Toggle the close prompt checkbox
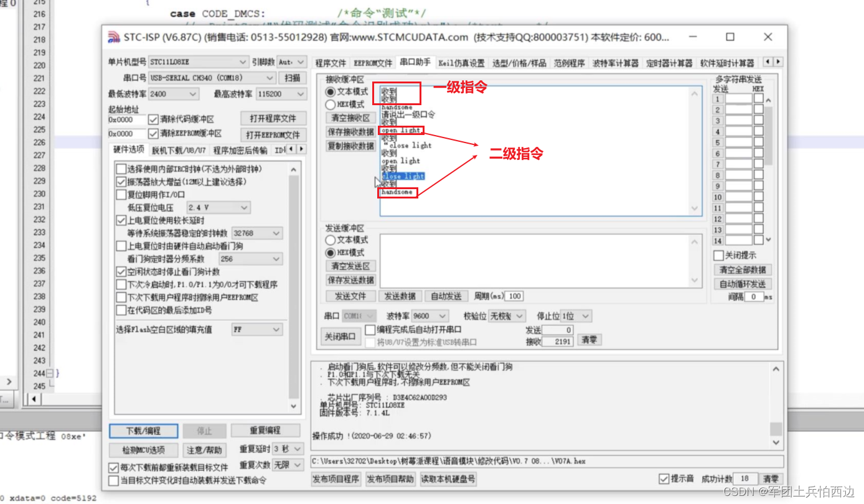The width and height of the screenshot is (864, 504). [719, 256]
